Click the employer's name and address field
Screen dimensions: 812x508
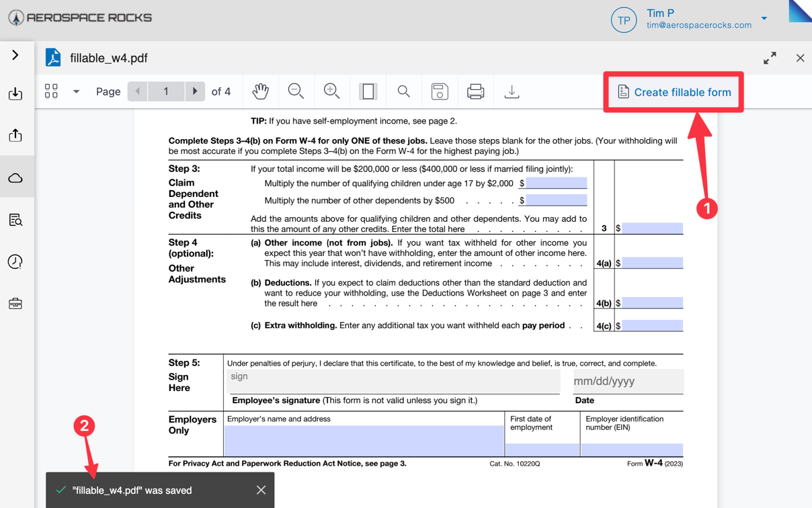tap(364, 441)
